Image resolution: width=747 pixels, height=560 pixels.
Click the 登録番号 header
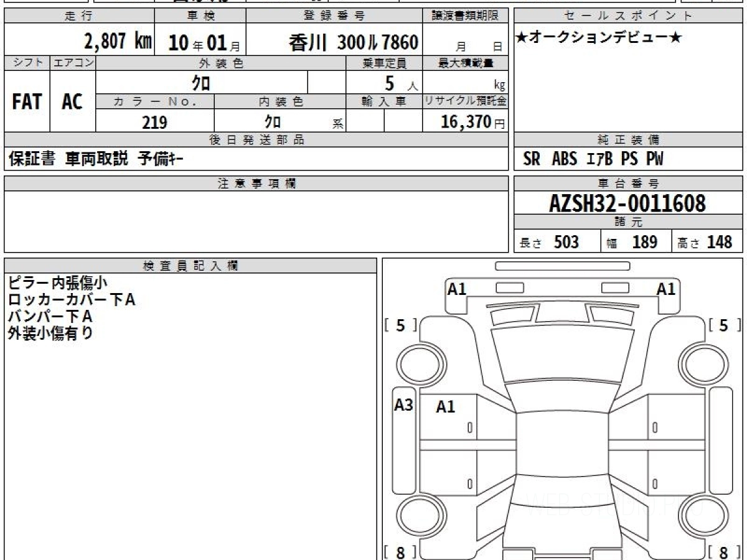pyautogui.click(x=335, y=17)
